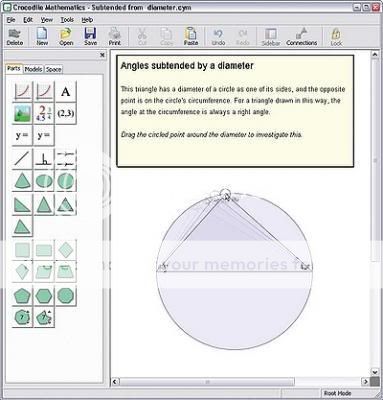This screenshot has height=400, width=383.
Task: Click the horizontal scrollbar left arrow
Action: (115, 381)
